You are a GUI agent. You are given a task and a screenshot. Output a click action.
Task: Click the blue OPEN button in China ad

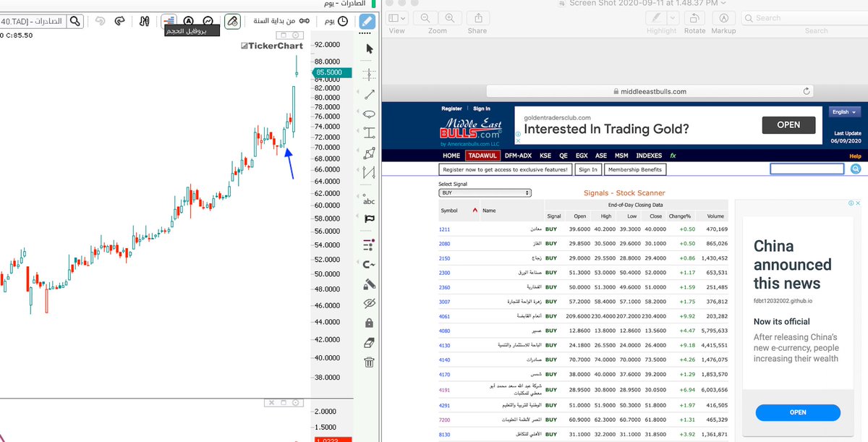click(x=798, y=412)
